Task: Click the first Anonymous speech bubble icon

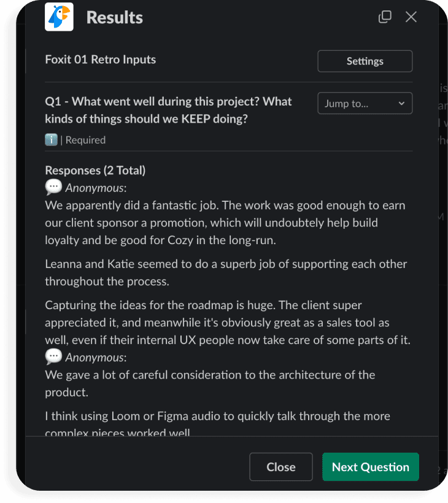Action: 53,188
